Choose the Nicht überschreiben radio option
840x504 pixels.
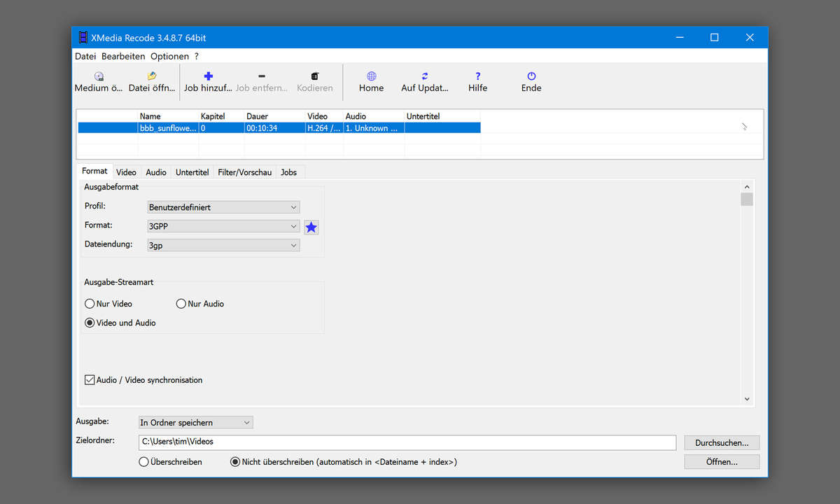pos(235,462)
